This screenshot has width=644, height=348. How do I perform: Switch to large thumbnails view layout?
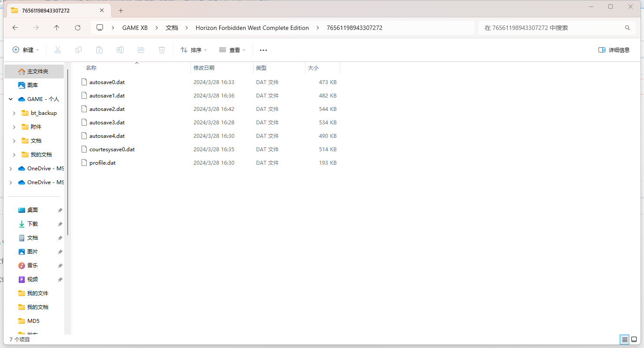pos(634,339)
